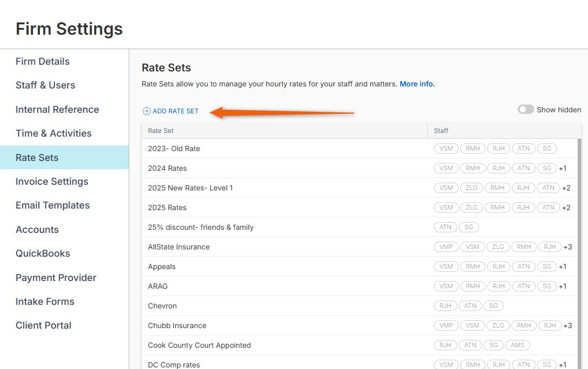Click the plus icon beside Add Rate Set

[x=147, y=111]
